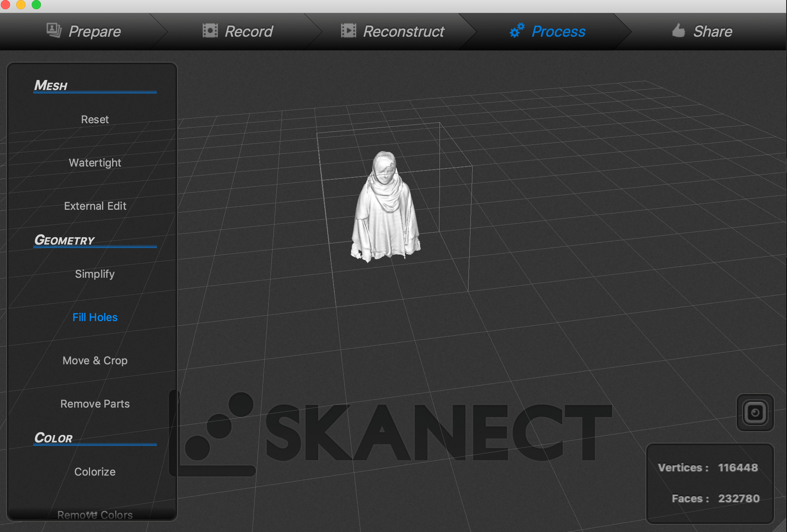Choose the Fill Holes option
787x532 pixels.
95,317
